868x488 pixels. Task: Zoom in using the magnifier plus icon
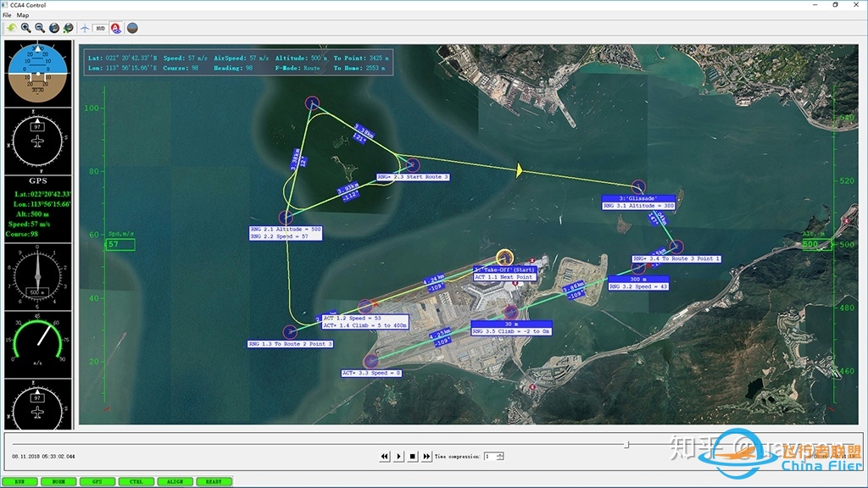tap(25, 28)
